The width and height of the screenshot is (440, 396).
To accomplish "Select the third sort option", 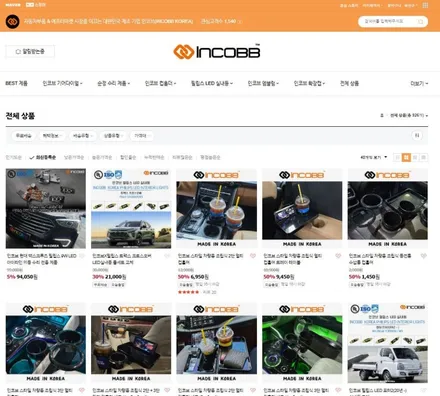I will coord(74,157).
